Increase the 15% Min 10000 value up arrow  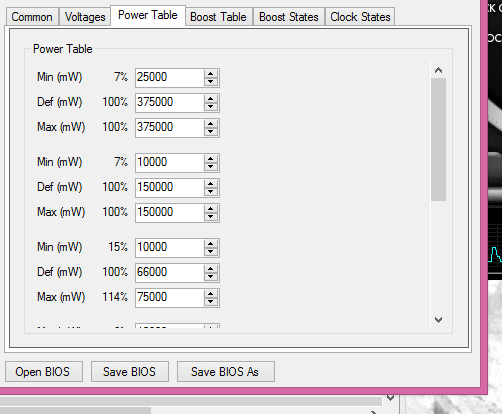[211, 244]
